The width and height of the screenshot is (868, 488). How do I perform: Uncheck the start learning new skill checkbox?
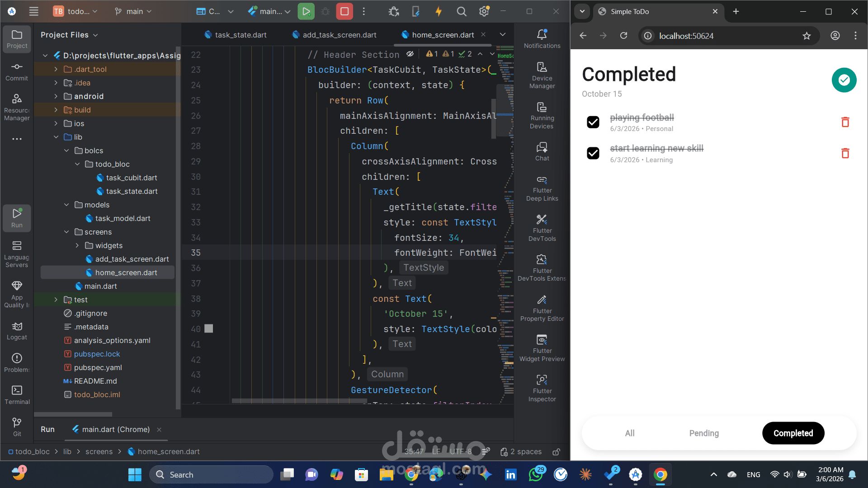coord(593,153)
